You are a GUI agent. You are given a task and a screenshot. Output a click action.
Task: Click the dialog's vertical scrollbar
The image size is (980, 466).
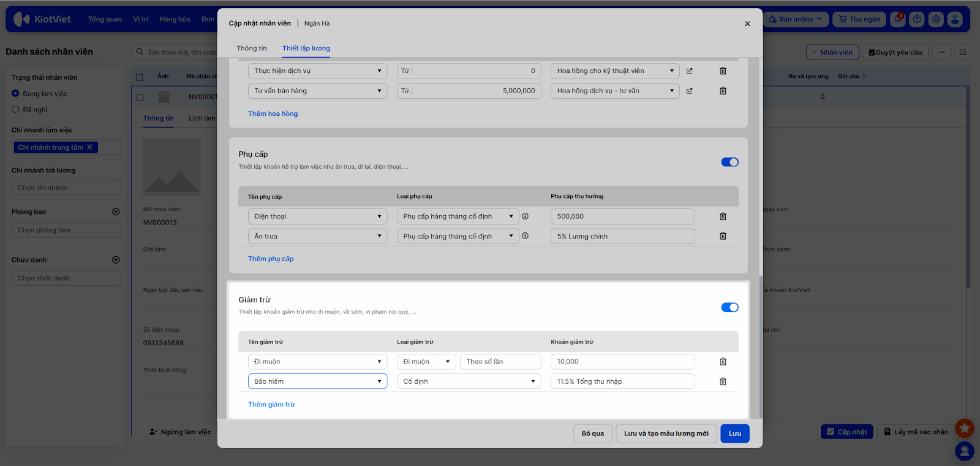(761, 346)
